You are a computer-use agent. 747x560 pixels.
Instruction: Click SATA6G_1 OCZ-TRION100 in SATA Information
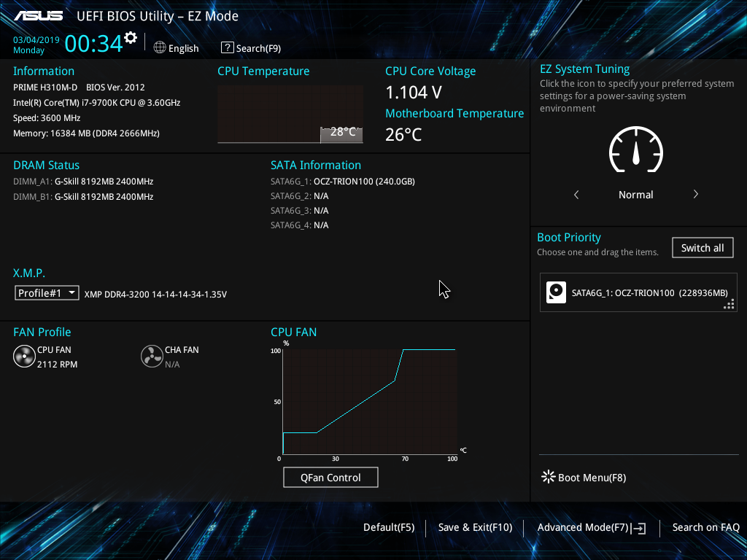(343, 182)
